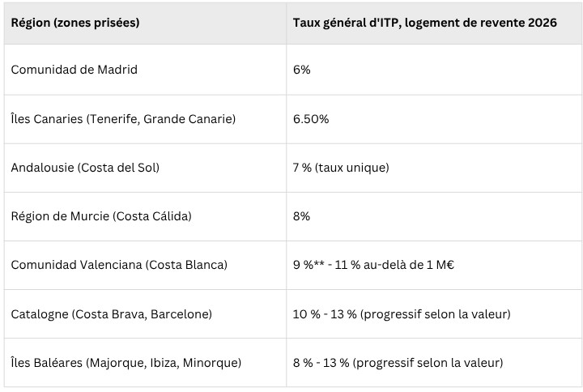Select the '10 % - 13 %' progressive rate cell
The width and height of the screenshot is (583, 392).
click(x=434, y=314)
